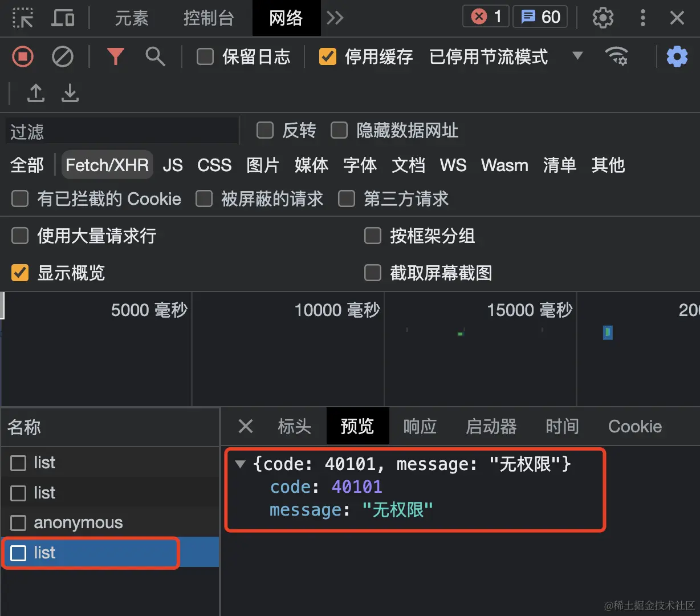
Task: Open DevTools settings gear
Action: point(603,18)
